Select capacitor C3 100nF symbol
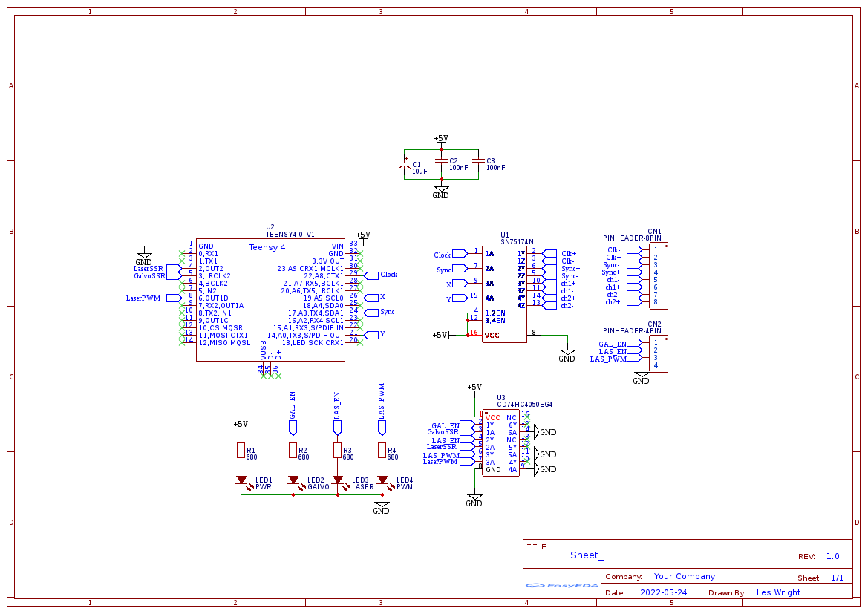 (478, 161)
